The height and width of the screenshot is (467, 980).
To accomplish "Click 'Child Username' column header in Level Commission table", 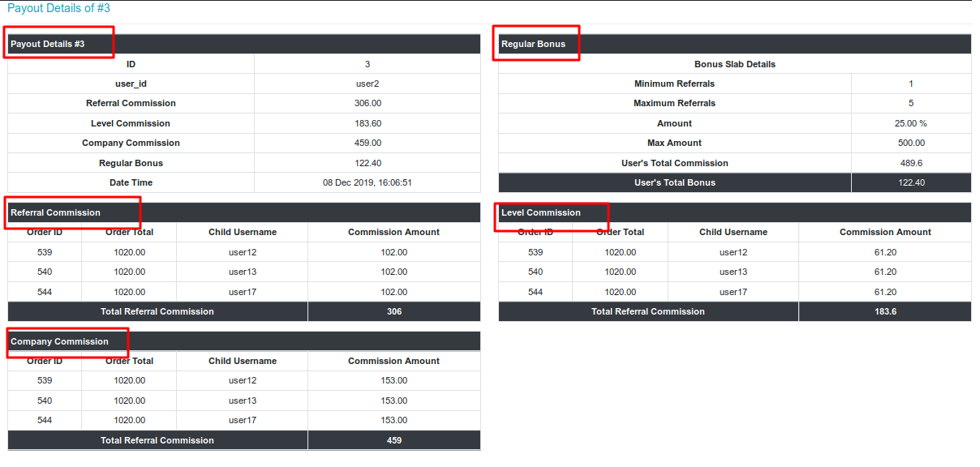I will [x=733, y=232].
